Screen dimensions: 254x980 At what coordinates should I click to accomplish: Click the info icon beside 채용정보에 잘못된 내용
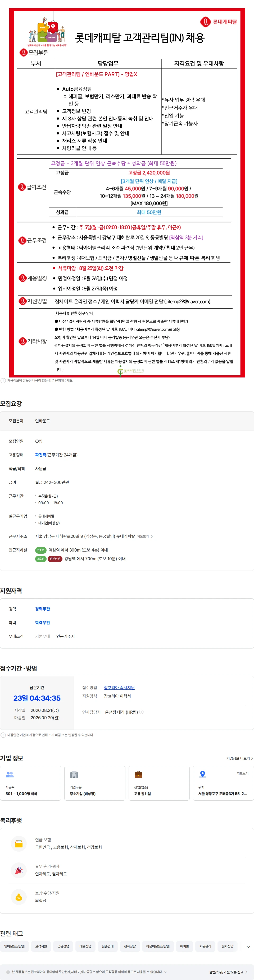pos(3,380)
